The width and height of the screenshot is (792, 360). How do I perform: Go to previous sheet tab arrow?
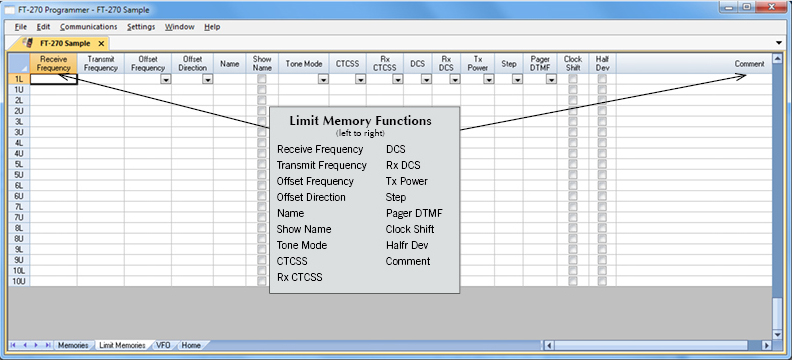point(25,345)
